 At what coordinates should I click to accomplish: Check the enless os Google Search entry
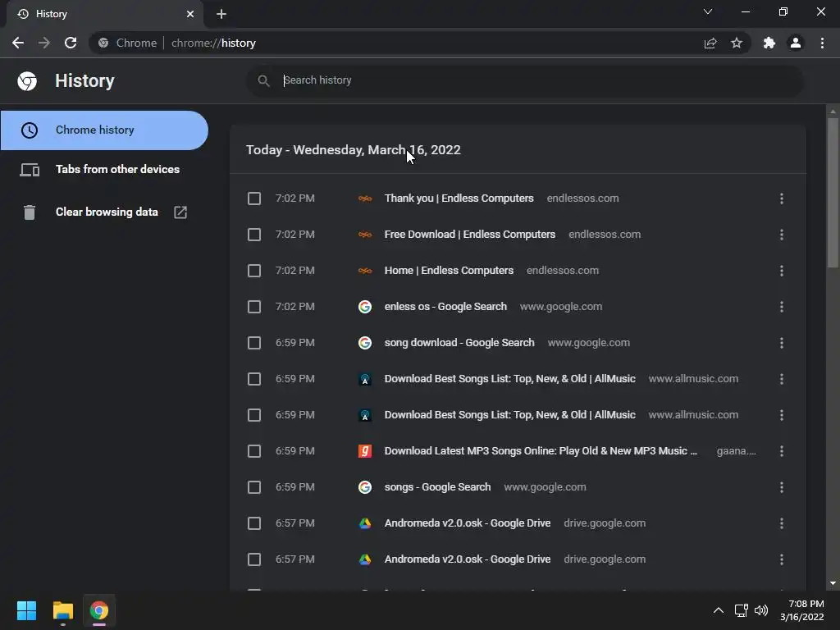click(x=254, y=307)
